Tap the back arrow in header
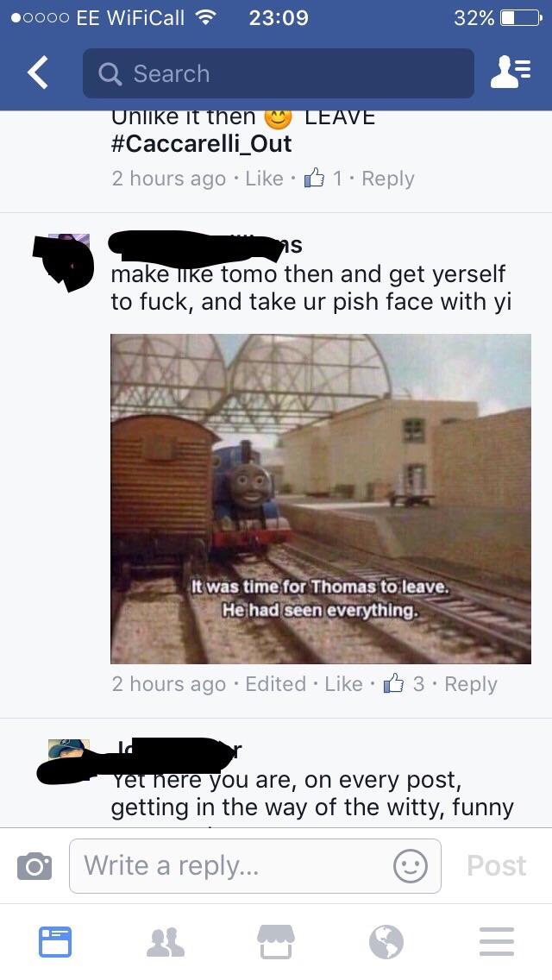This screenshot has height=980, width=552. tap(38, 72)
